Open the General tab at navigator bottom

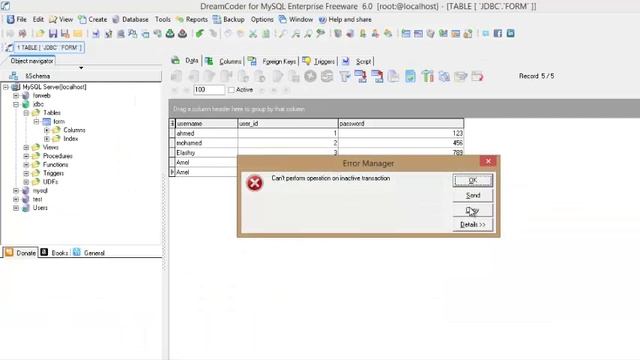click(89, 253)
